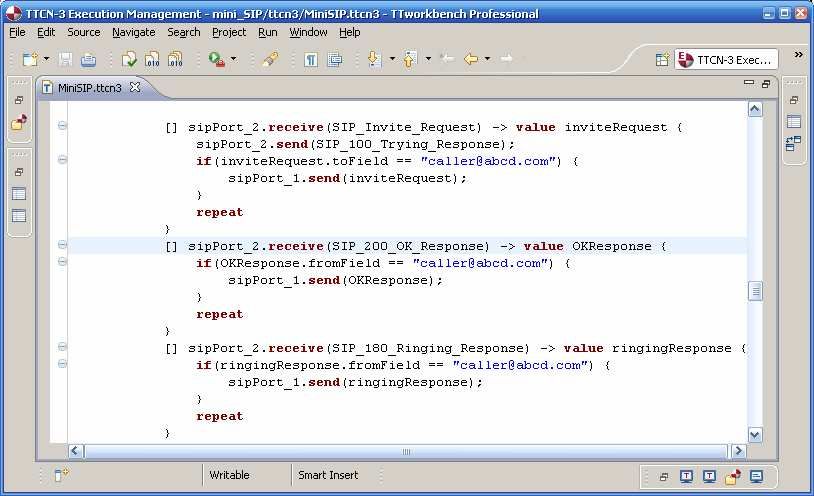The width and height of the screenshot is (814, 496).
Task: Click the vertical scrollbar thumb
Action: point(755,291)
